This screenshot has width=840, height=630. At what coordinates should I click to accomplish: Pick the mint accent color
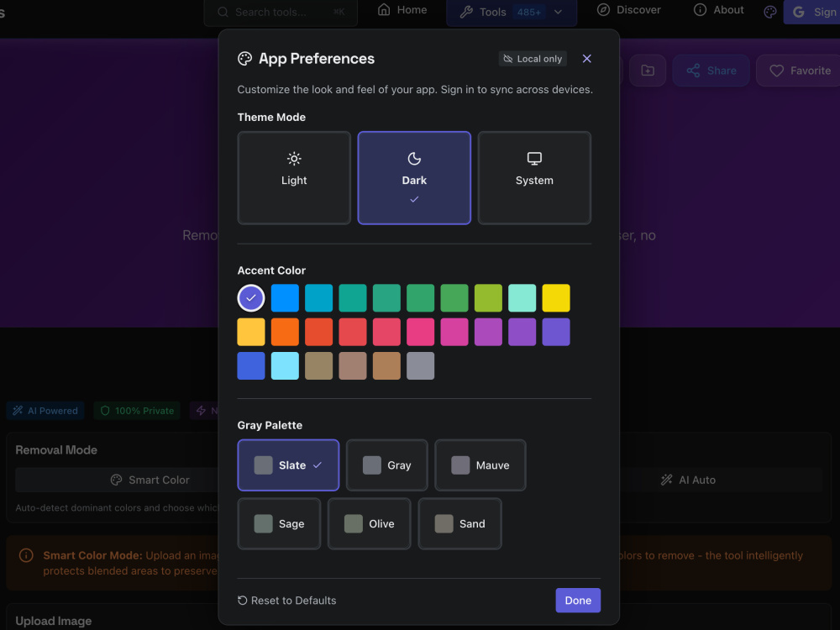522,298
